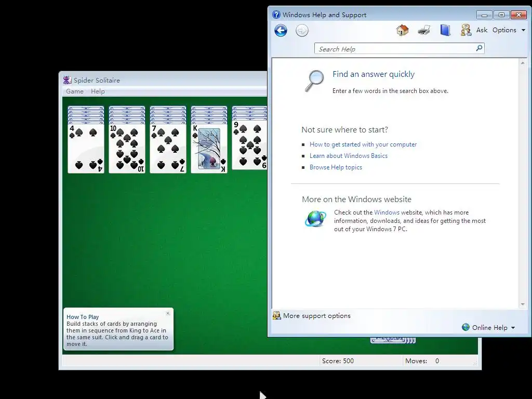Close the How To Play tip
The image size is (532, 399).
(168, 313)
